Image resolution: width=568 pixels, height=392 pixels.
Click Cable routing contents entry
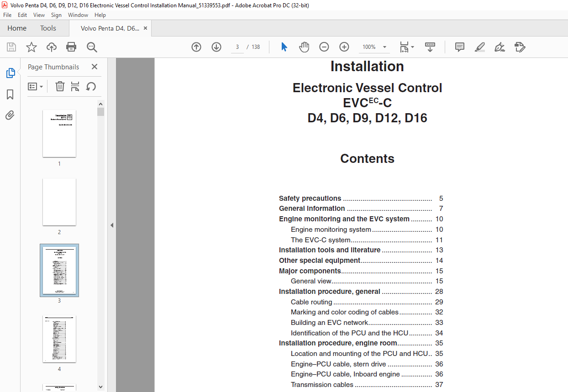pyautogui.click(x=367, y=302)
